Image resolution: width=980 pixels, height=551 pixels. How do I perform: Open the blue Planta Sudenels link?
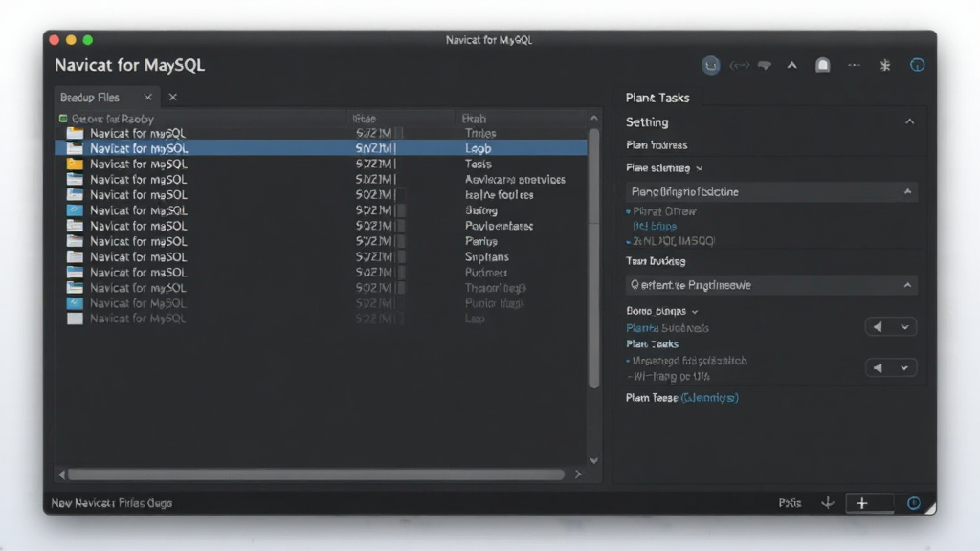coord(667,327)
